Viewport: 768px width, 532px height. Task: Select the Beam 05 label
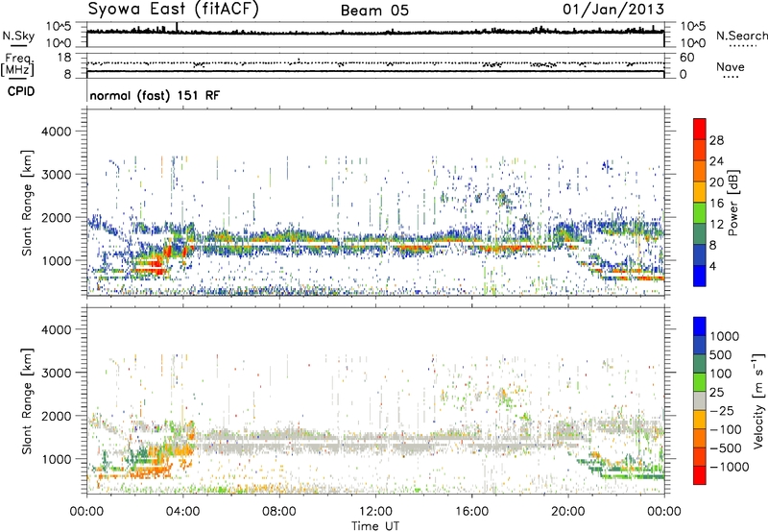[x=374, y=11]
